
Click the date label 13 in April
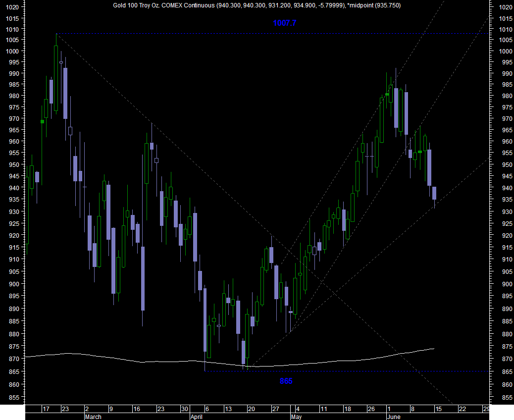228,409
